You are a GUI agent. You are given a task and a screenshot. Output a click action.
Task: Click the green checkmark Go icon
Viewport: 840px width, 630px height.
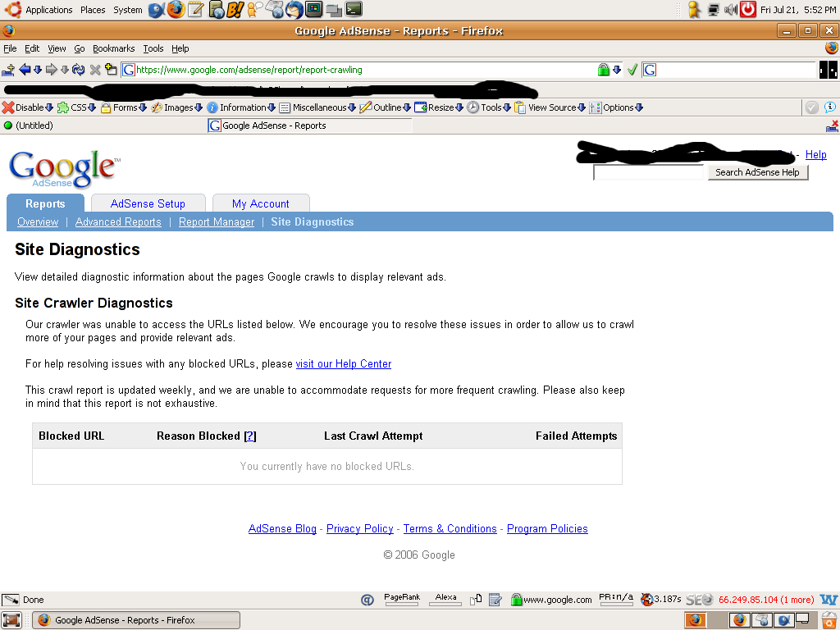[x=632, y=70]
